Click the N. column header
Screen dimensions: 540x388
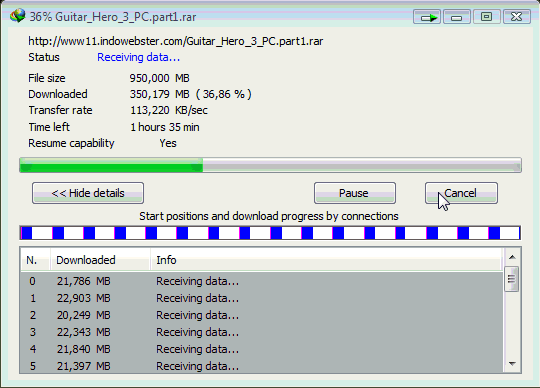coord(35,260)
